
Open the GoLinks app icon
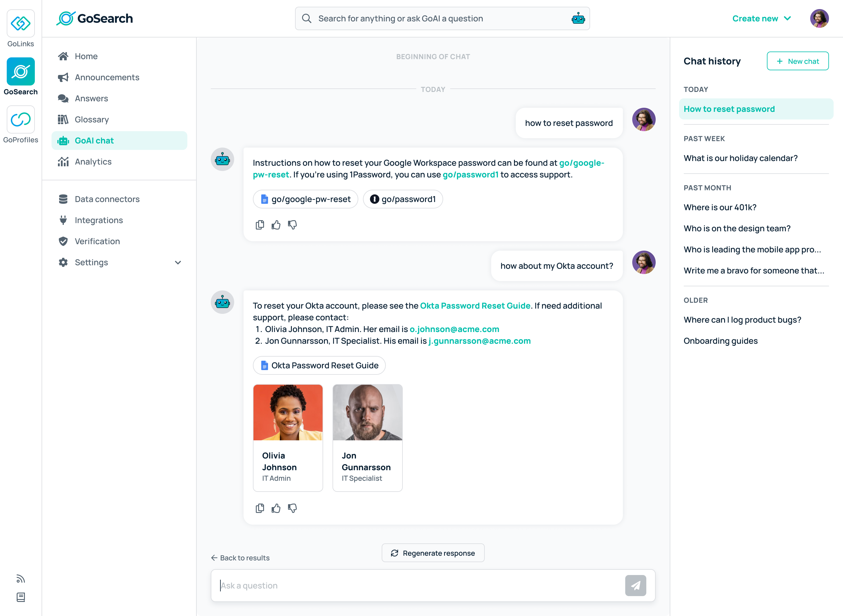click(20, 23)
